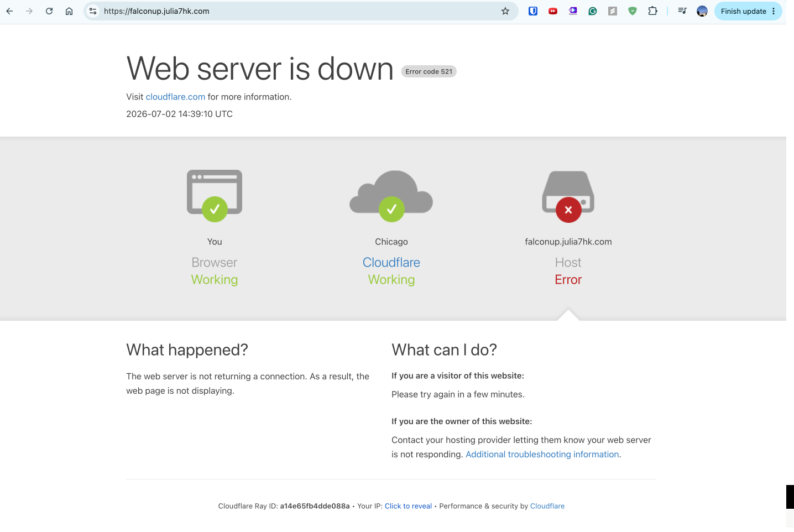Go back to the previous page
Image resolution: width=794 pixels, height=532 pixels.
tap(9, 11)
